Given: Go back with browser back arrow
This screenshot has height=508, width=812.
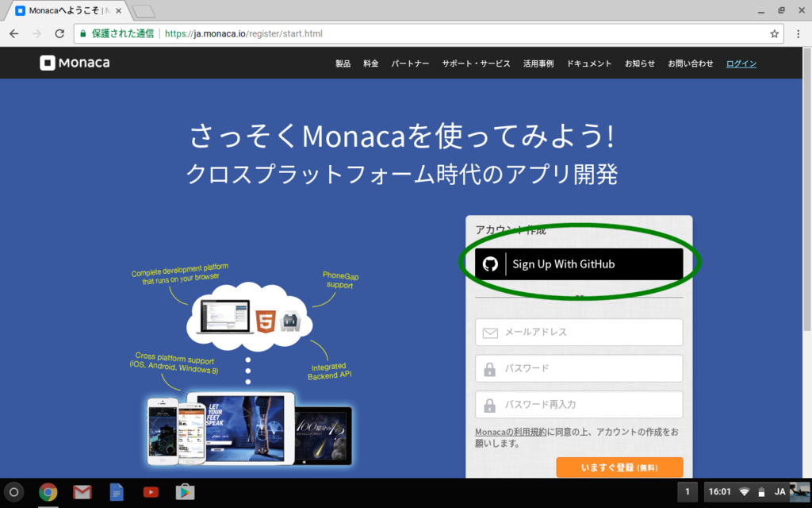Looking at the screenshot, I should point(14,33).
